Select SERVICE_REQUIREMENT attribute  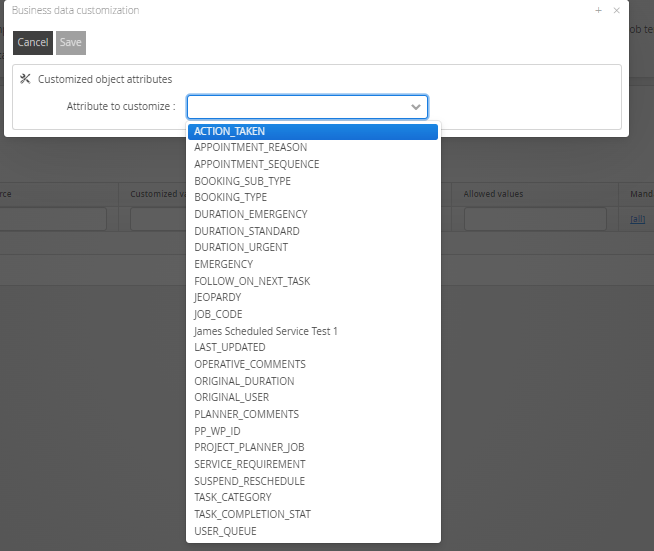pos(313,464)
